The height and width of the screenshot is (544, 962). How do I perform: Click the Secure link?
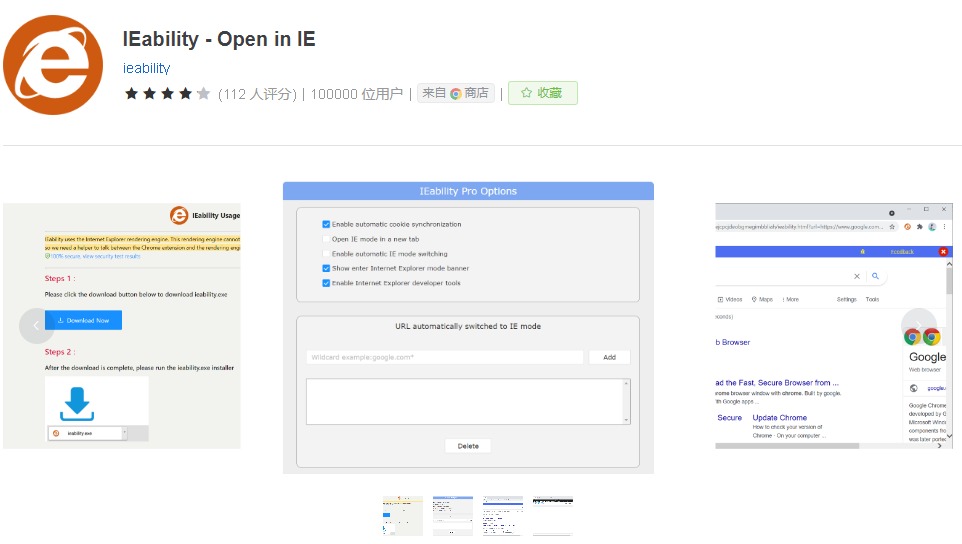729,418
